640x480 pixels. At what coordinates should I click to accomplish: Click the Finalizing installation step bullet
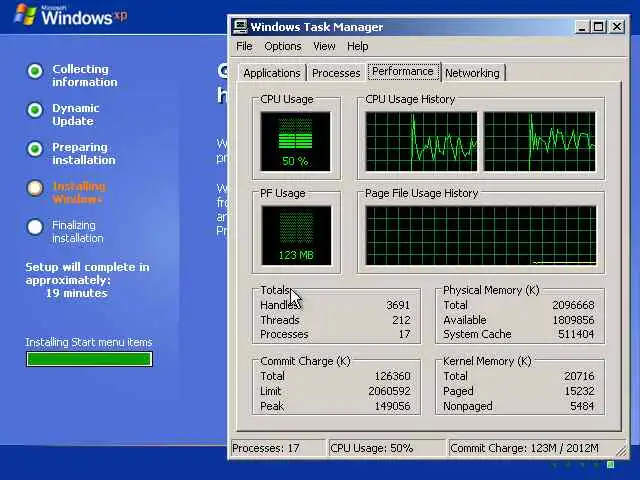(x=35, y=227)
